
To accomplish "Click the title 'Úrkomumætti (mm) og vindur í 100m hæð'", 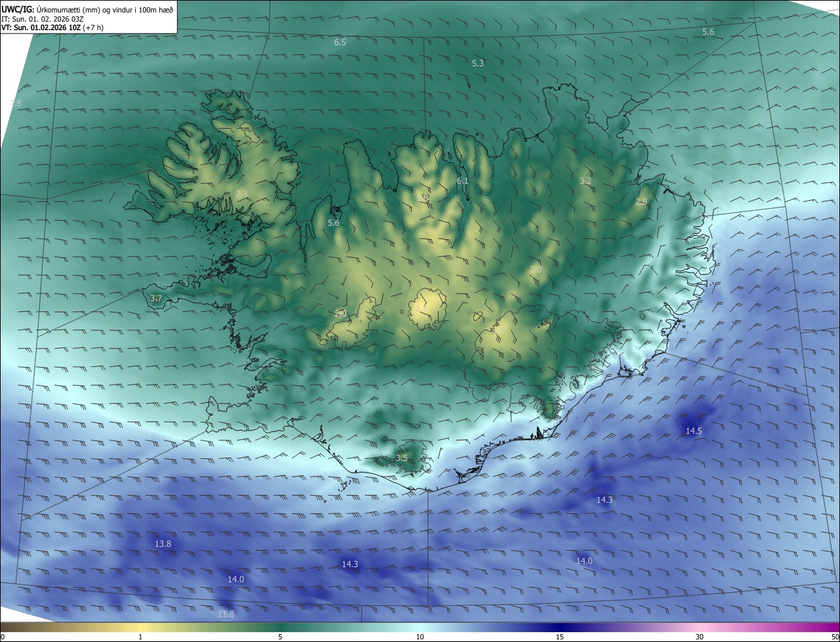I will [105, 9].
